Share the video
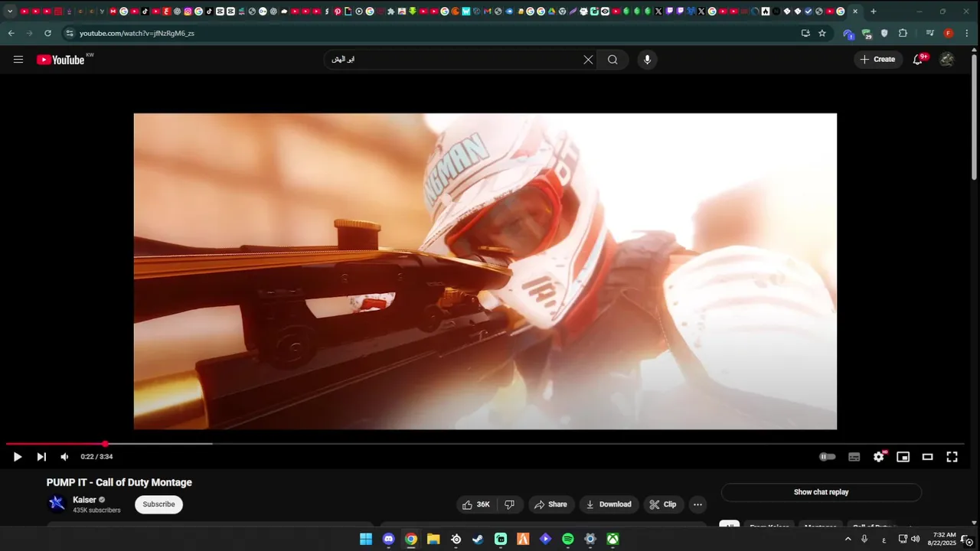Image resolution: width=980 pixels, height=551 pixels. [x=550, y=504]
